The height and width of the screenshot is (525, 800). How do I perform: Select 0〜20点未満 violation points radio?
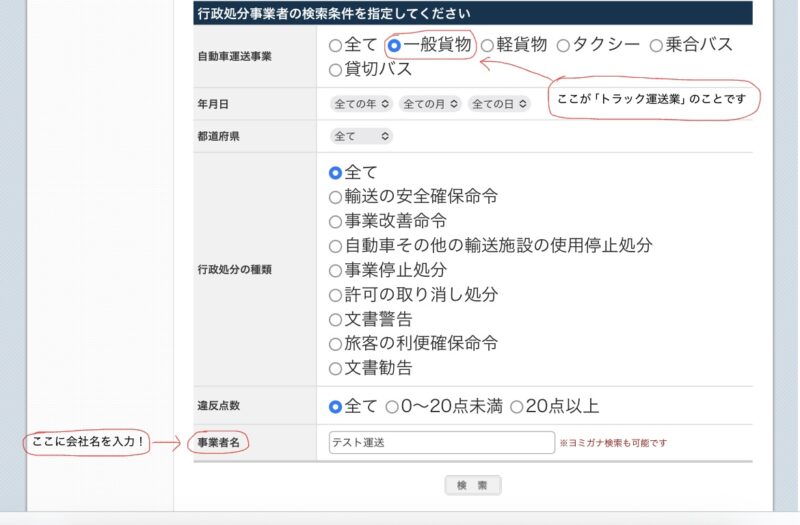(392, 406)
